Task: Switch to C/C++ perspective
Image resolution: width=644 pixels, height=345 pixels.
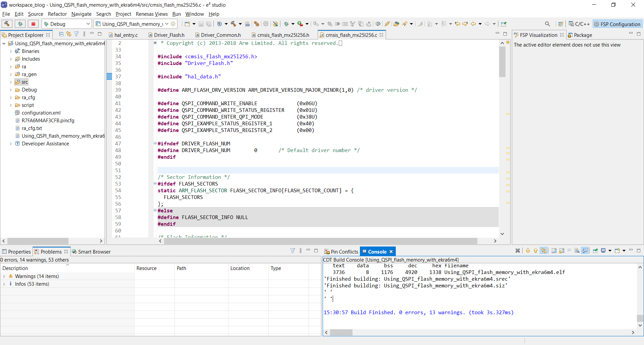Action: click(x=579, y=24)
